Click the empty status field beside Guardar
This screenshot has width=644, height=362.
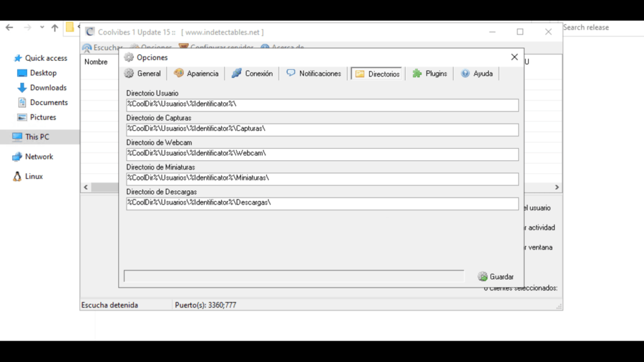pyautogui.click(x=294, y=276)
